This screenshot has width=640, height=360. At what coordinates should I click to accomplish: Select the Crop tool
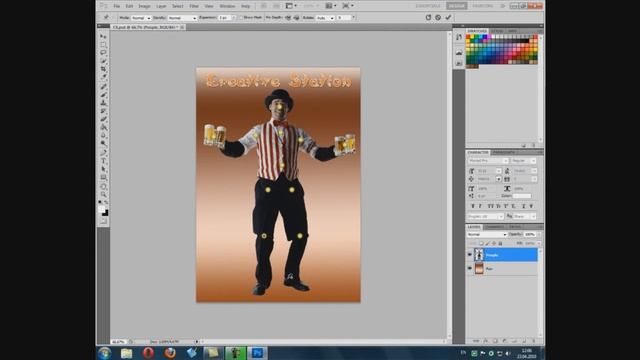coord(103,69)
